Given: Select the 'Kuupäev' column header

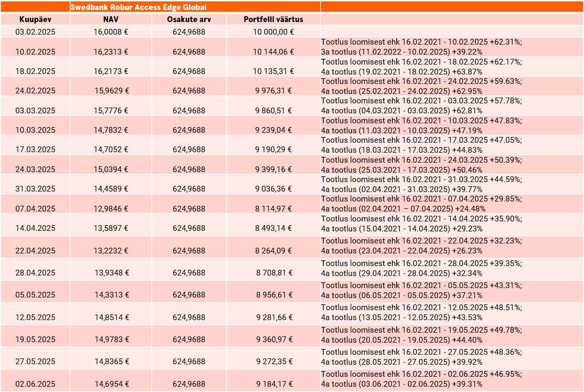Looking at the screenshot, I should 35,19.
